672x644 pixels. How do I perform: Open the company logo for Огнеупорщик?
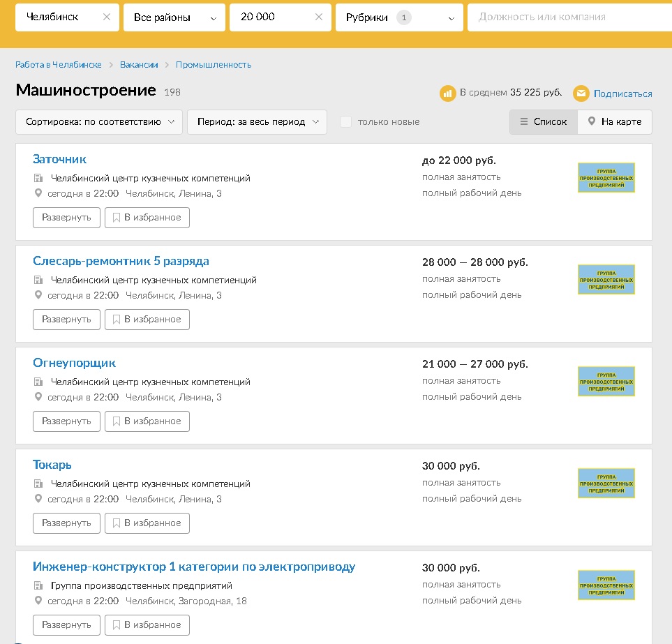tap(606, 382)
